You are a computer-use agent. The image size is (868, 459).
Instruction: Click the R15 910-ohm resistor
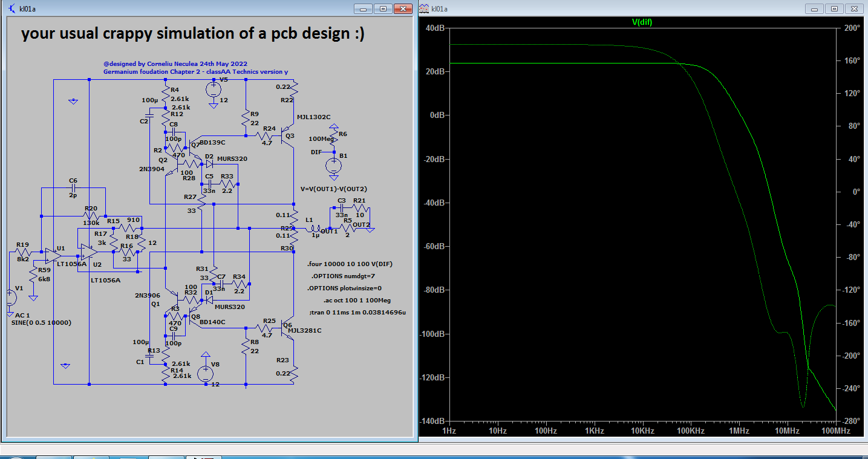click(126, 229)
